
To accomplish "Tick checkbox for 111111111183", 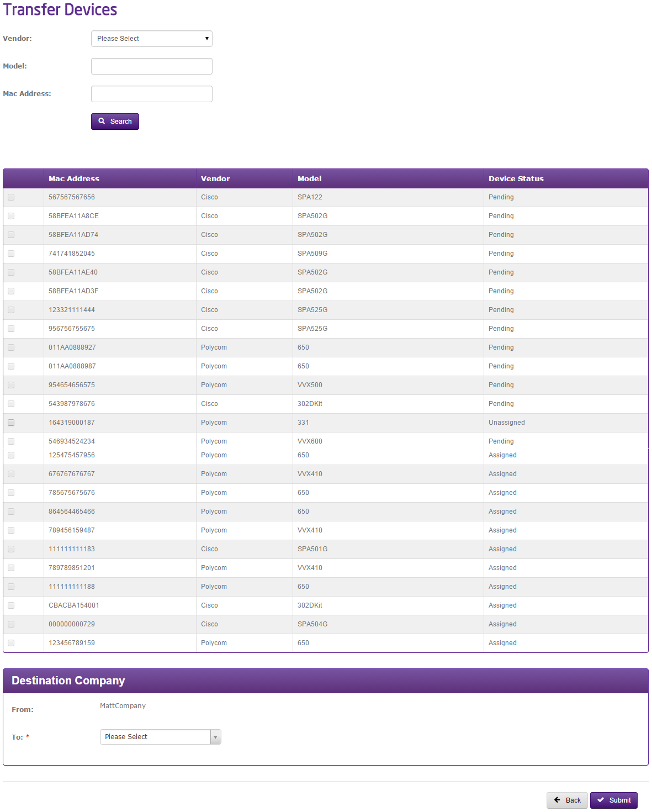I will click(x=11, y=549).
